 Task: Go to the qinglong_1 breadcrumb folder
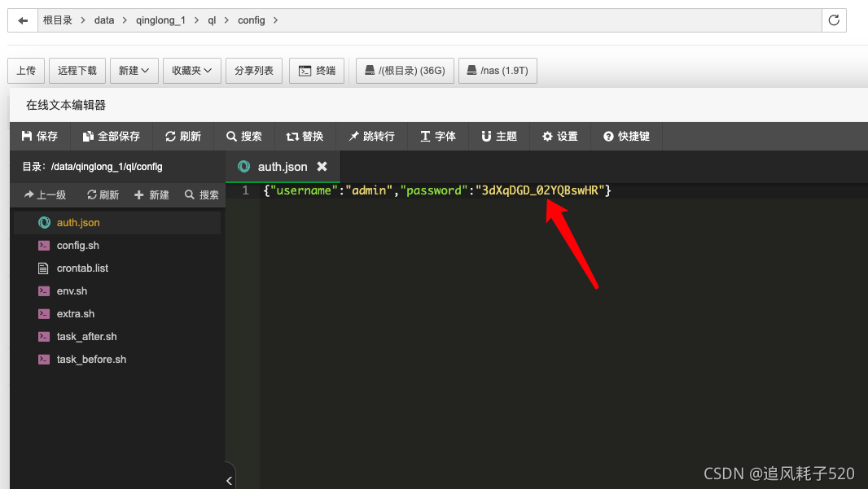click(160, 20)
